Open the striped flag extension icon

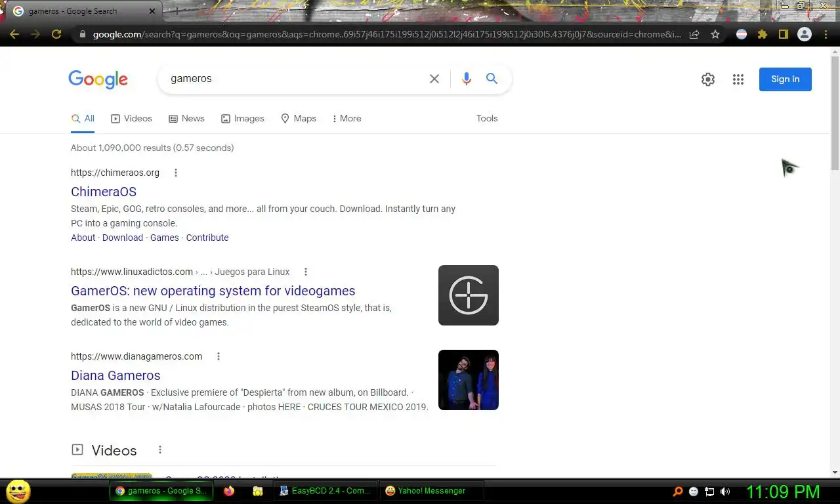coord(742,34)
